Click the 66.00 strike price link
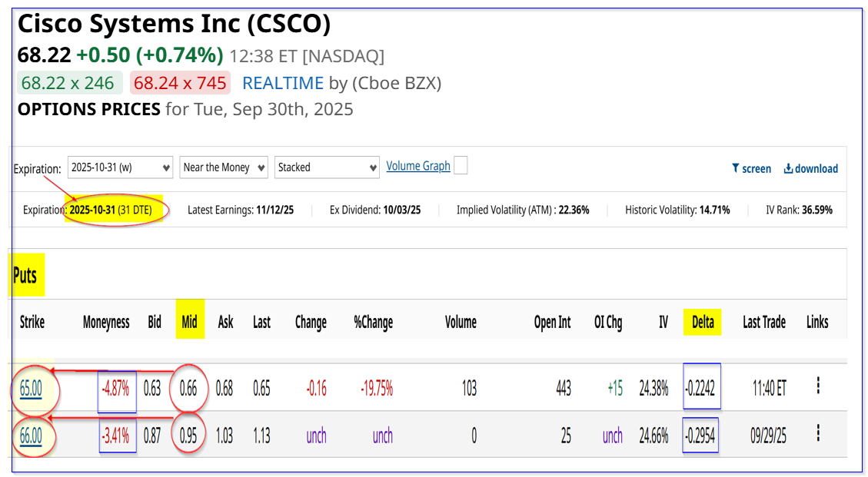The image size is (868, 477). [31, 436]
